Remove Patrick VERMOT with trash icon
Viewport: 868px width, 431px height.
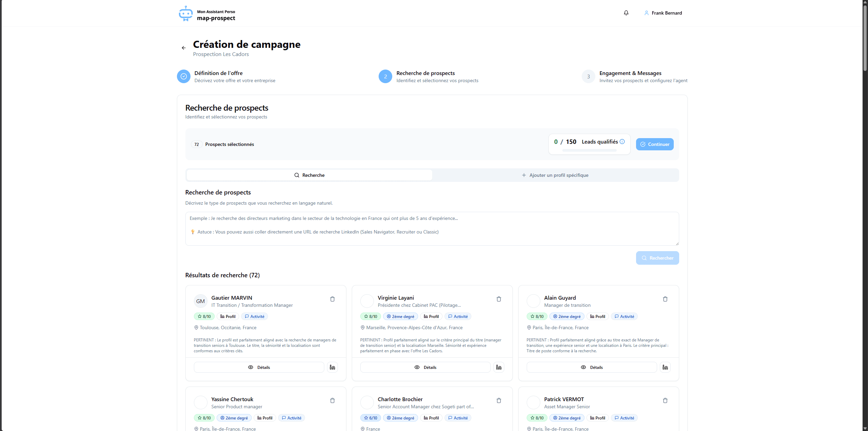point(665,400)
